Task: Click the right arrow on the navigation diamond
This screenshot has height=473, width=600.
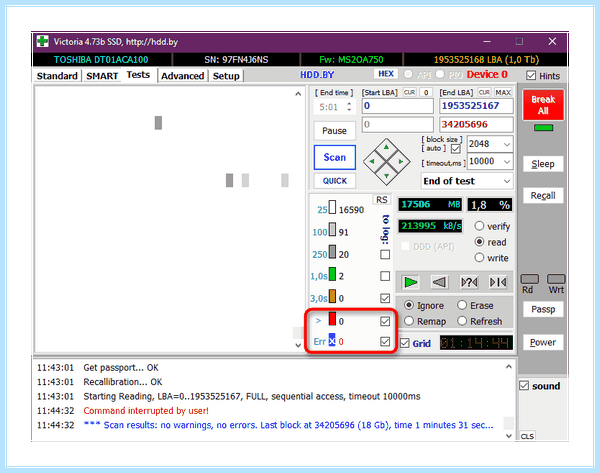Action: click(x=401, y=162)
